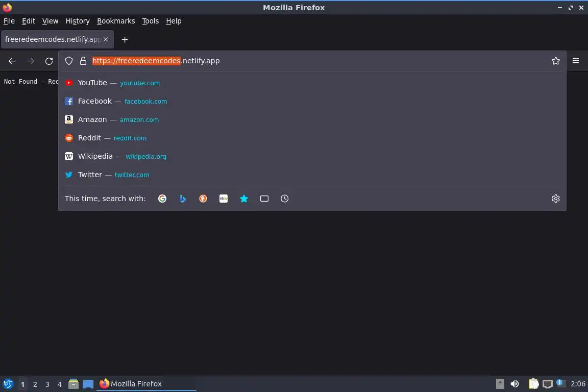
Task: Open the volume speaker tray icon
Action: pyautogui.click(x=514, y=384)
